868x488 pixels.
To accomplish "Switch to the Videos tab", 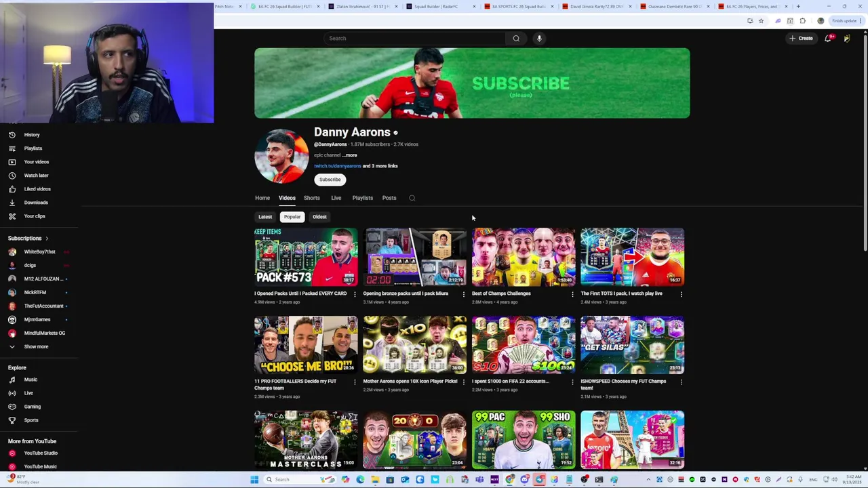I will click(287, 198).
